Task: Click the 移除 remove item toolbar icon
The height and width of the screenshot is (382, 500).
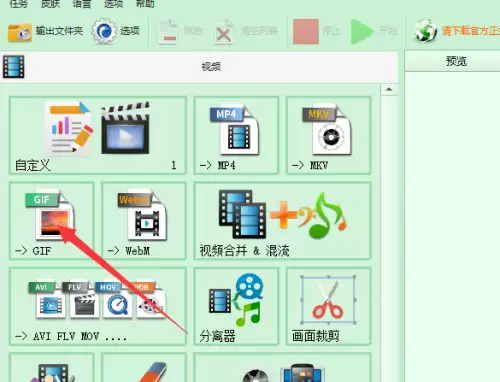Action: click(167, 32)
